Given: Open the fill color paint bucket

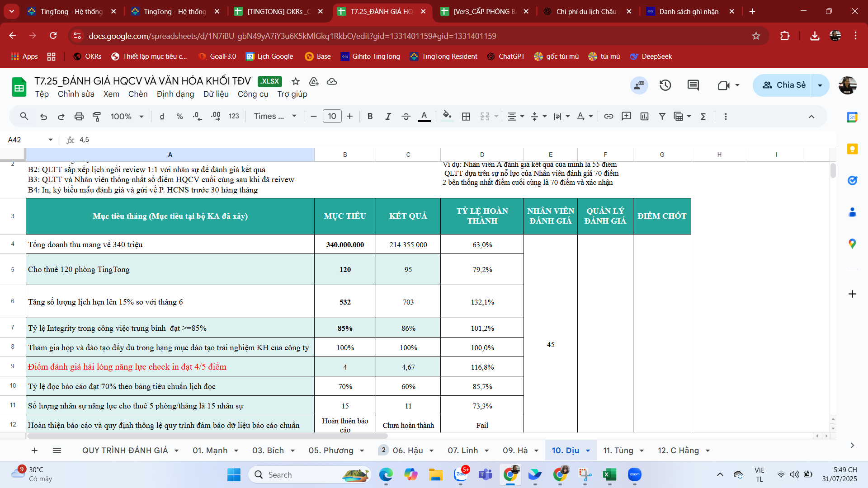Looking at the screenshot, I should point(447,116).
